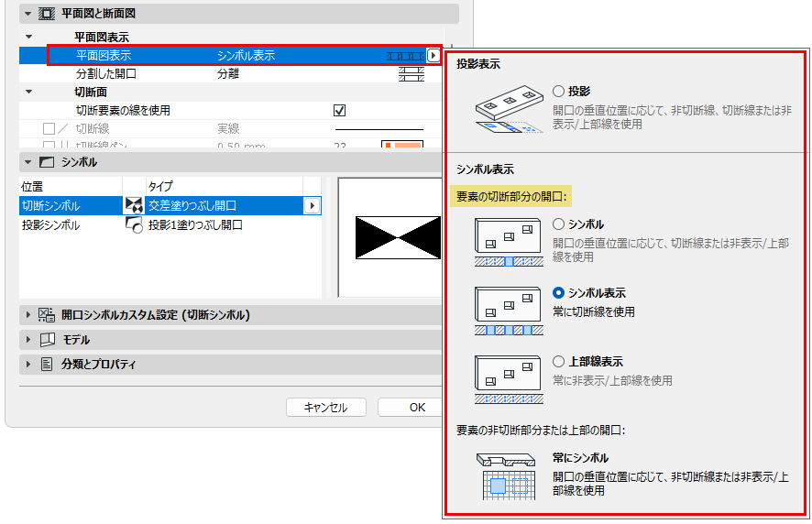This screenshot has height=524, width=812.
Task: Click the 平面図と断面図 panel icon
Action: pyautogui.click(x=47, y=14)
